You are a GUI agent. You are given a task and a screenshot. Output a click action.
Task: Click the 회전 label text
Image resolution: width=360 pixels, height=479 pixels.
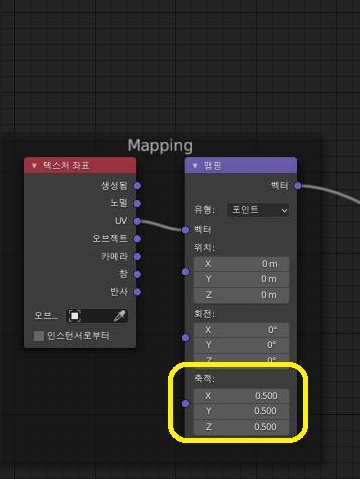(204, 314)
